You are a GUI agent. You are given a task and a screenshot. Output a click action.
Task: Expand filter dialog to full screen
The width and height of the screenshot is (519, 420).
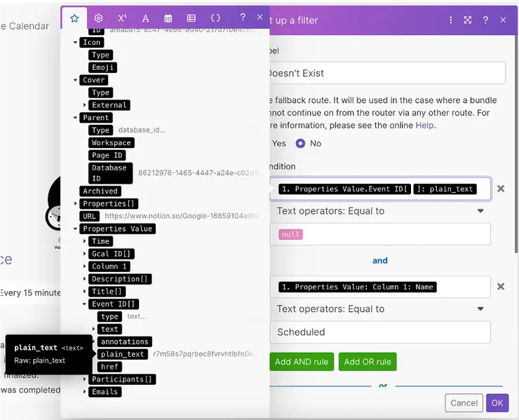point(468,20)
